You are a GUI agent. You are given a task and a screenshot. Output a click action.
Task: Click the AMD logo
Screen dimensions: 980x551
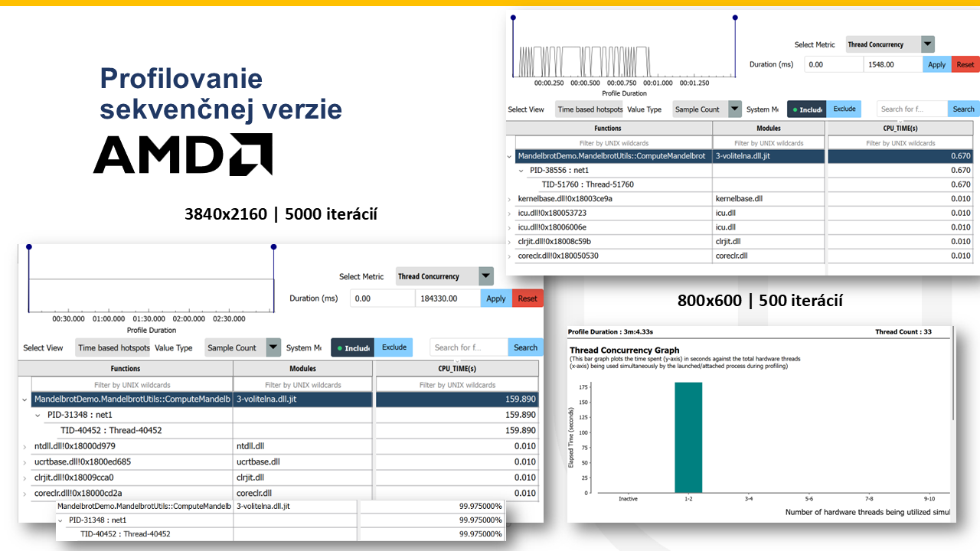coord(183,155)
